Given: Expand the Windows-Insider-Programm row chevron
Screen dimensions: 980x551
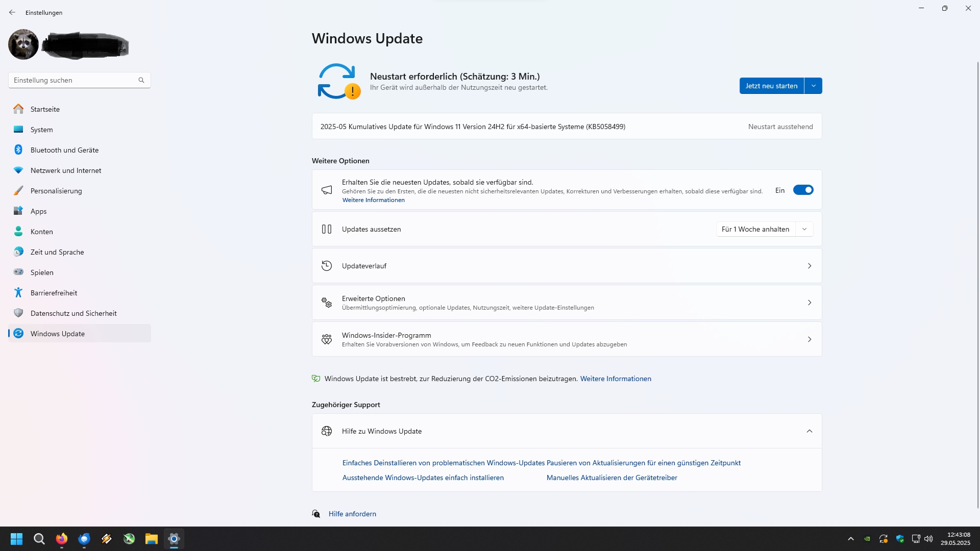Looking at the screenshot, I should click(810, 339).
